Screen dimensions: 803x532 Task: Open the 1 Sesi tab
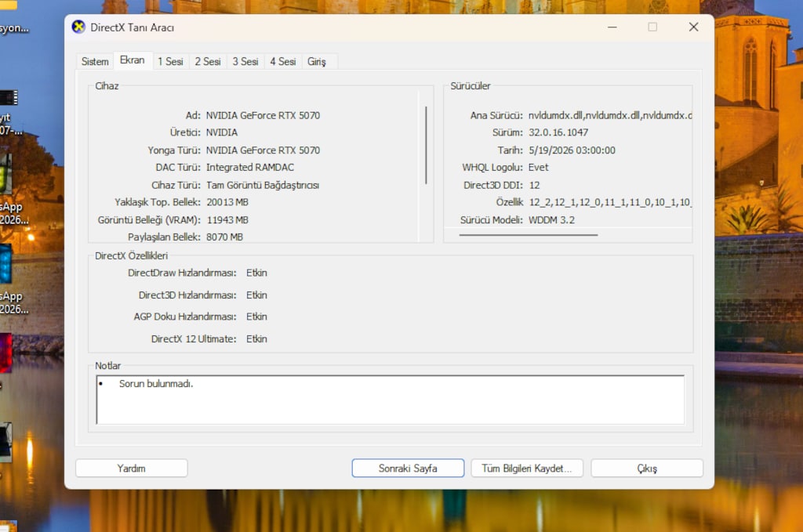(x=170, y=61)
